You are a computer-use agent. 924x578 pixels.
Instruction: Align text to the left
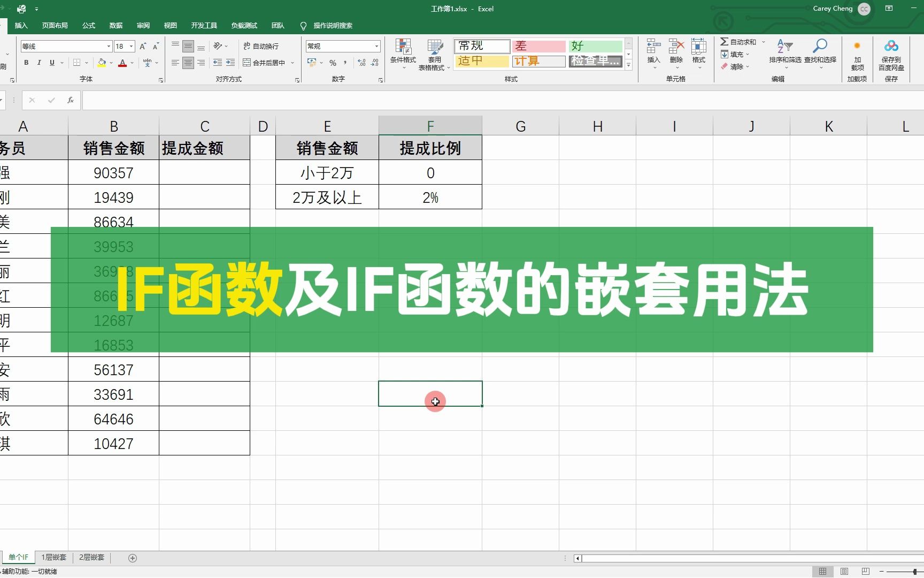tap(175, 63)
